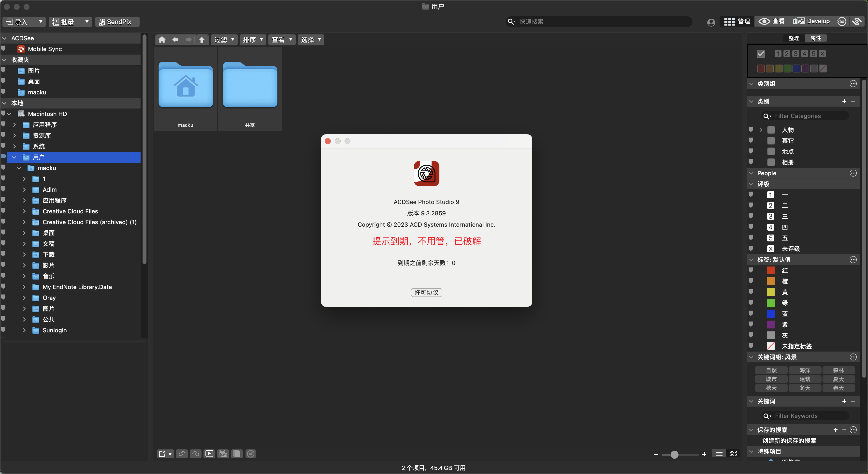Open the 查看 dropdown in navigation bar
Screen dimensions: 868x474
tap(282, 40)
